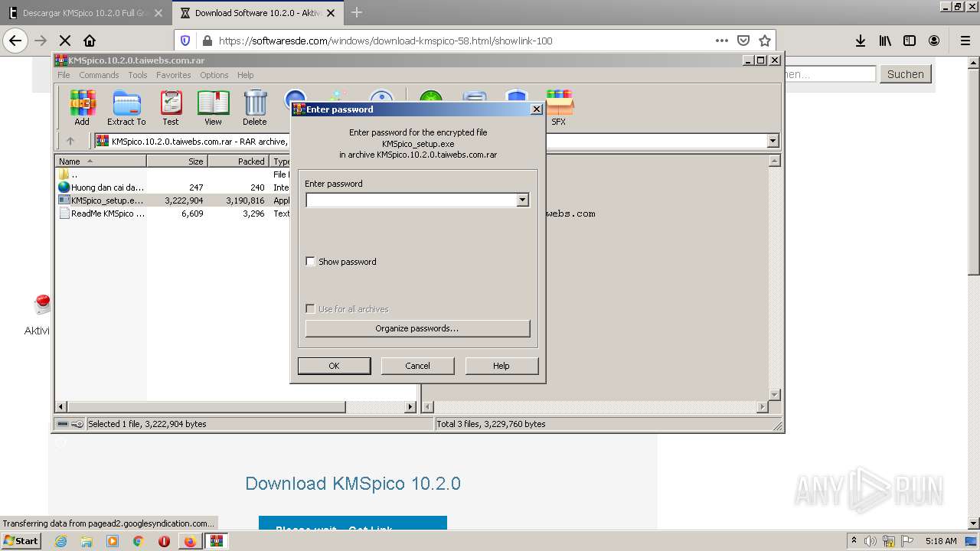Screen dimensions: 980x551
Task: Click the 'Download KMSpico 10.2.0' heading
Action: pos(353,484)
